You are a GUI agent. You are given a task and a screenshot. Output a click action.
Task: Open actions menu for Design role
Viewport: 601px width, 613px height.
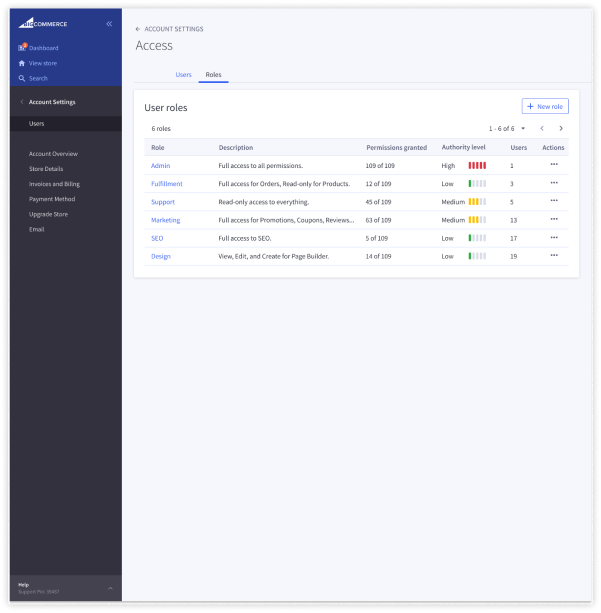[554, 255]
